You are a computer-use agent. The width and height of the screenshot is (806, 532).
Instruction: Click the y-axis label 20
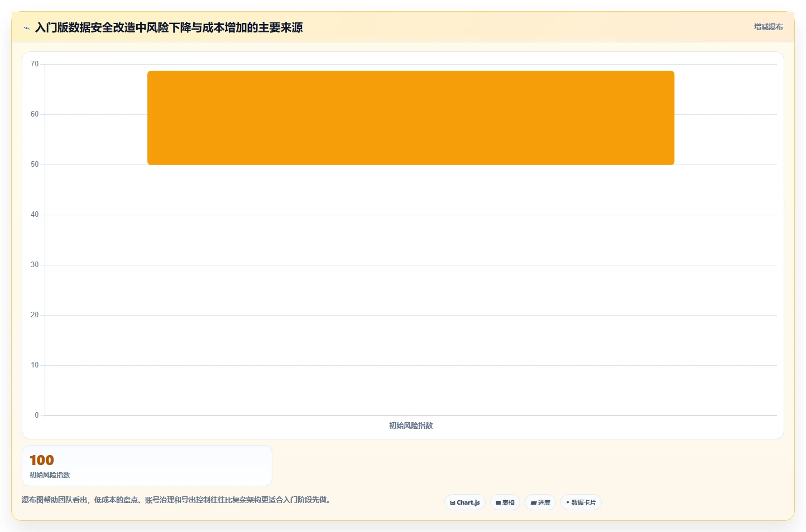coord(35,315)
